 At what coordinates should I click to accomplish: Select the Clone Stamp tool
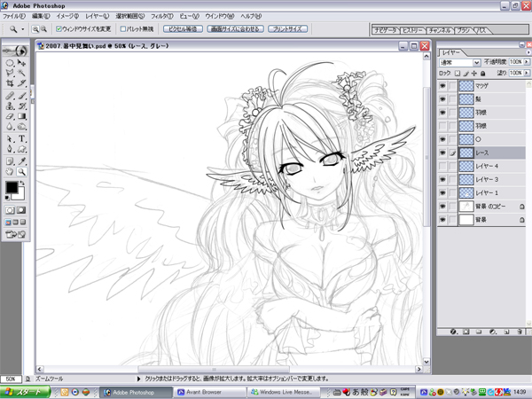coord(10,106)
